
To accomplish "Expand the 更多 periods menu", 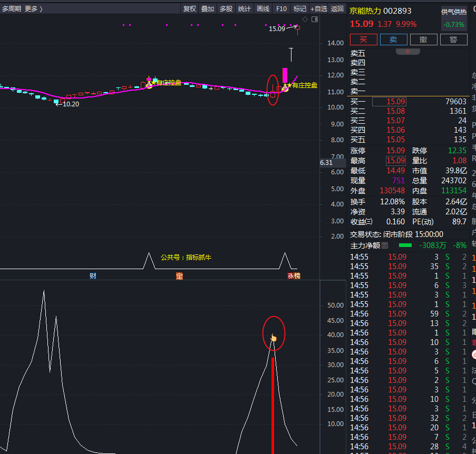I will (x=33, y=9).
